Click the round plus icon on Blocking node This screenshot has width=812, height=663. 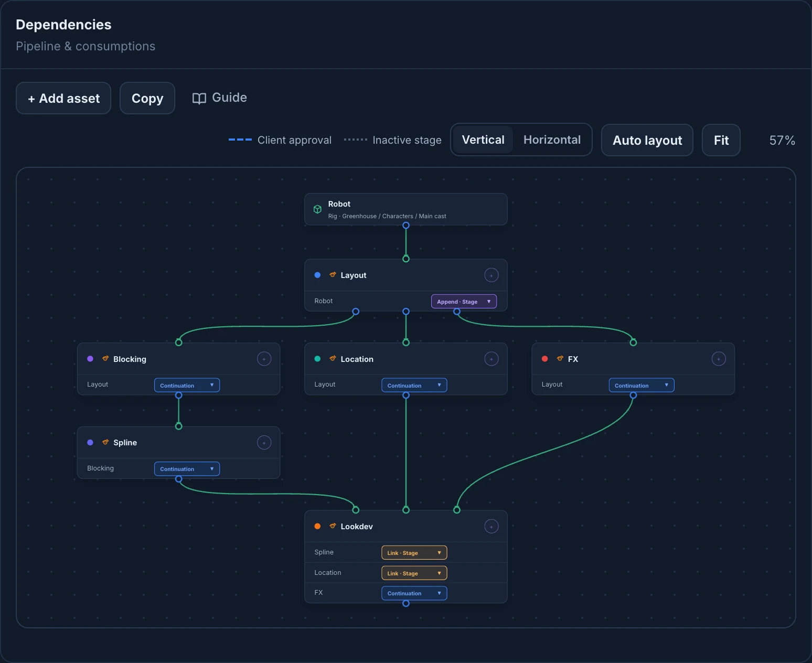(264, 359)
